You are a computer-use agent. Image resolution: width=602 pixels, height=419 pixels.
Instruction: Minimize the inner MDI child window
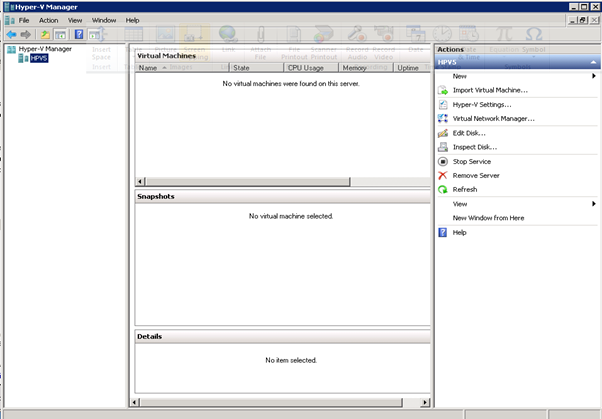(x=573, y=20)
